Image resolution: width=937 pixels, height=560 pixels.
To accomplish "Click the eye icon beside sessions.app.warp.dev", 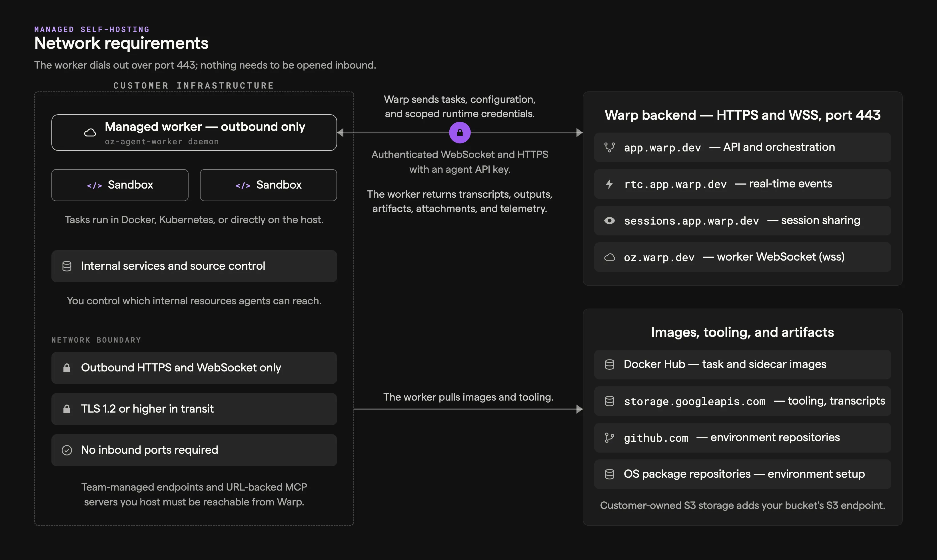I will tap(609, 220).
